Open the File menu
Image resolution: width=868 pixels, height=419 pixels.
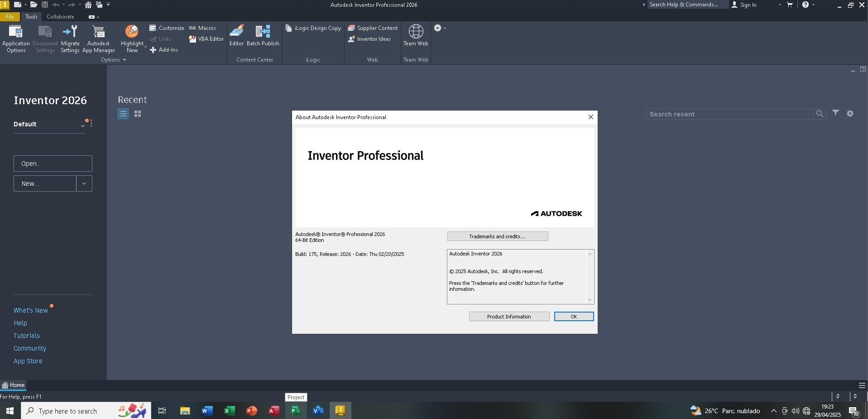pos(10,17)
